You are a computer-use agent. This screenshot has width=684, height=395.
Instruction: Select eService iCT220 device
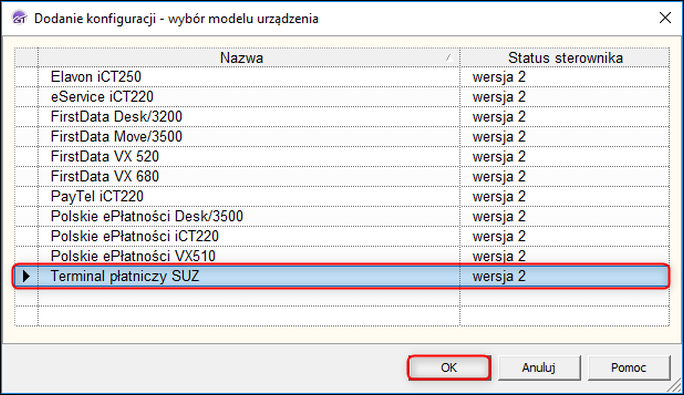click(342, 97)
